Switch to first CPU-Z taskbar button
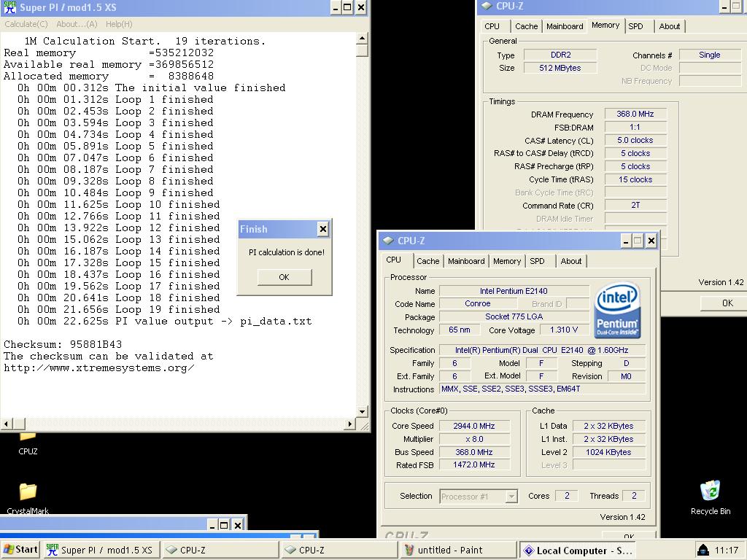747x560 pixels. 220,550
